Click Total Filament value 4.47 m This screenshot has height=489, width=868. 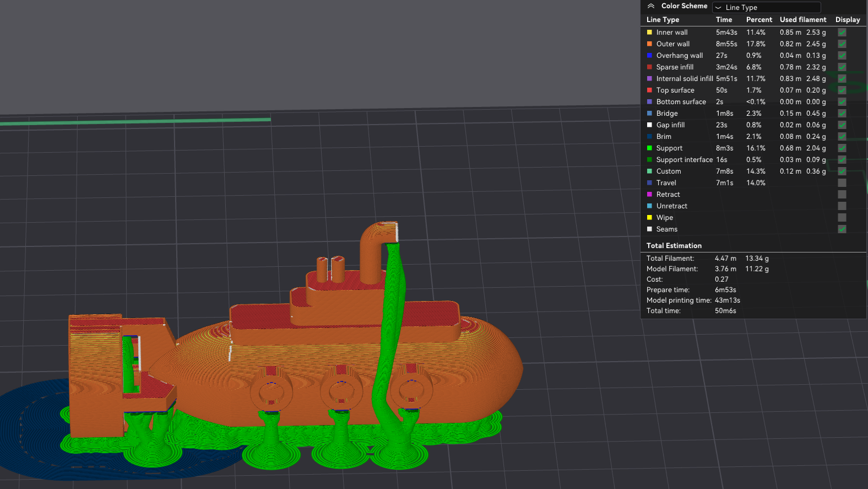[x=725, y=259]
